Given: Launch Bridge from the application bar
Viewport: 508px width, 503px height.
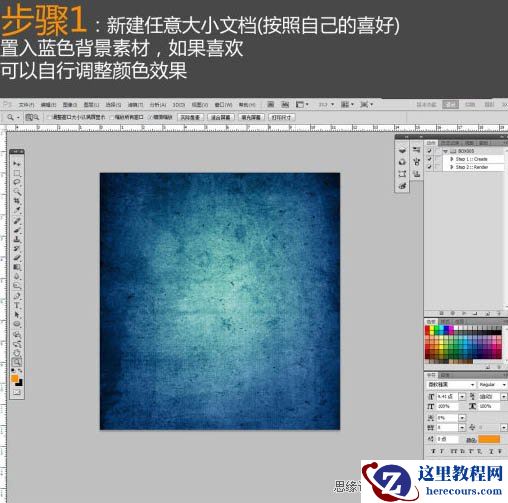Looking at the screenshot, I should pyautogui.click(x=270, y=105).
